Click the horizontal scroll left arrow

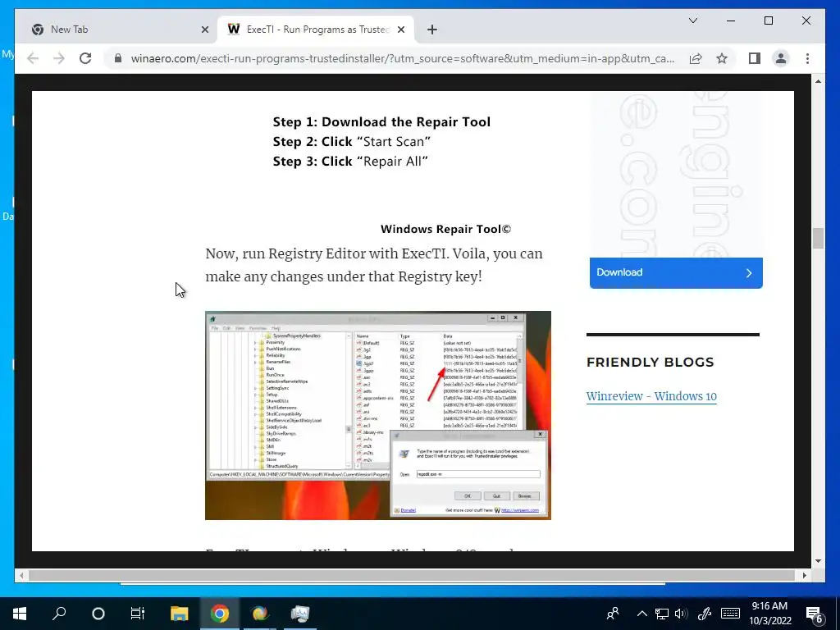(x=21, y=575)
